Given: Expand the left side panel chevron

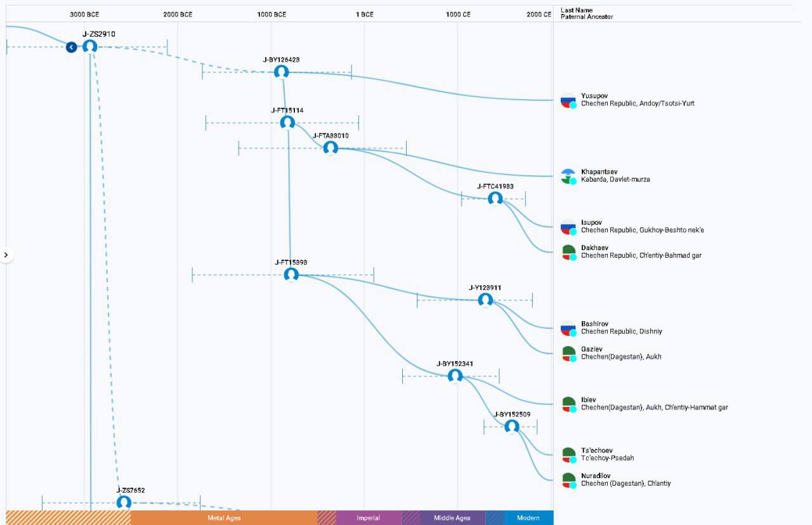Looking at the screenshot, I should (6, 255).
